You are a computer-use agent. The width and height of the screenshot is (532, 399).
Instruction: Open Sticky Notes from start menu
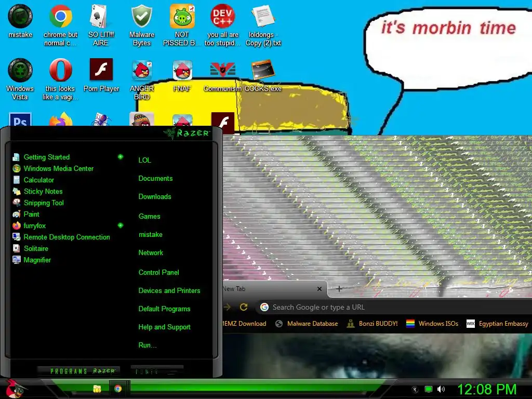click(x=37, y=191)
